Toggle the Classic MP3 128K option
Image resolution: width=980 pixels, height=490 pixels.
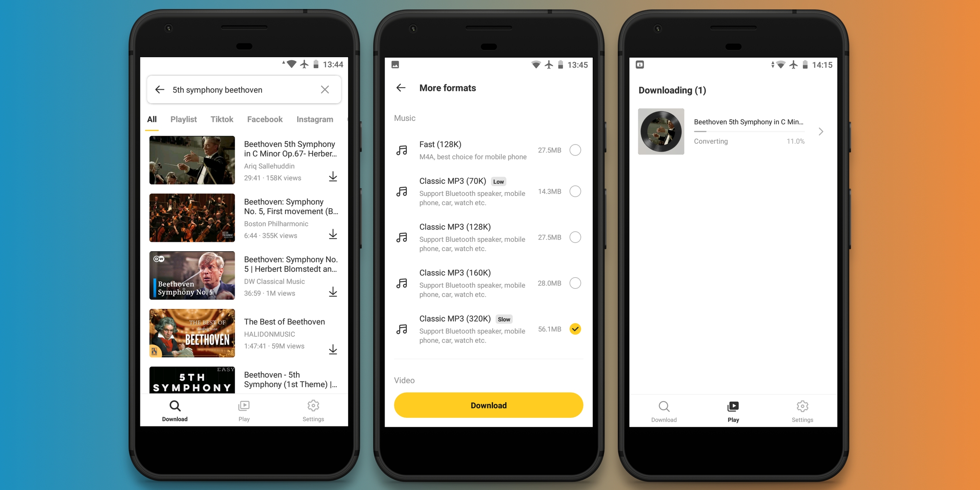tap(576, 236)
